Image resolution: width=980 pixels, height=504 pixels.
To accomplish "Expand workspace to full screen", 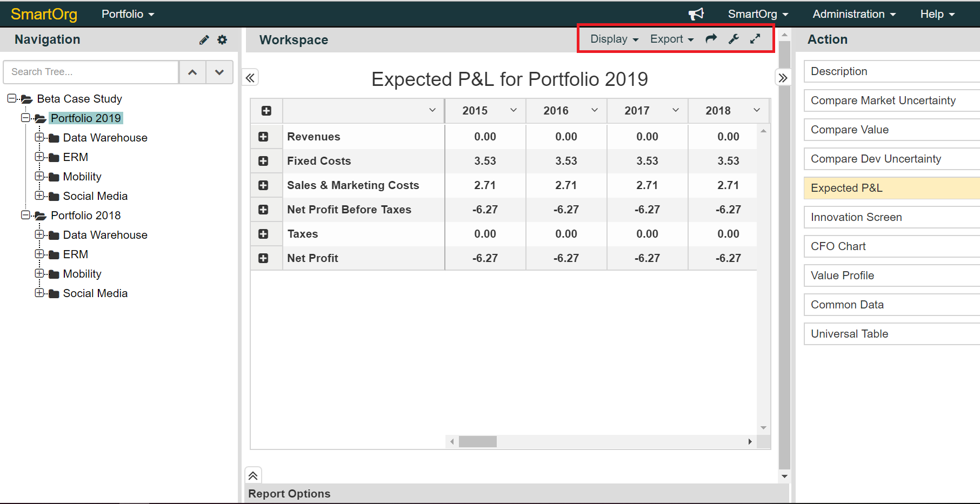I will pos(755,39).
